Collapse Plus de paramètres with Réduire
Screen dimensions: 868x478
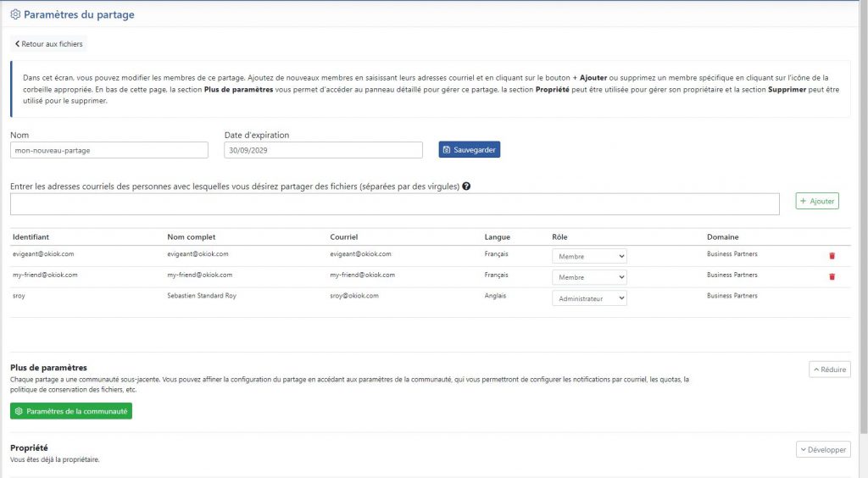click(x=829, y=370)
